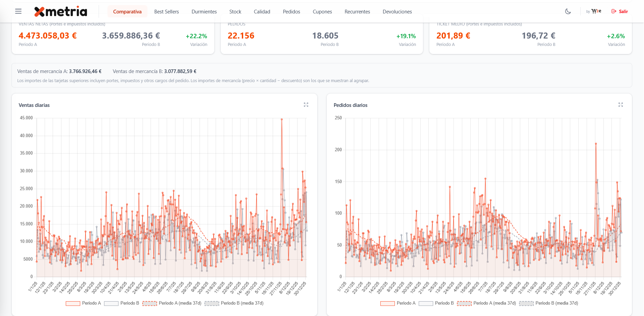The image size is (644, 316).
Task: Click the Salir logout button
Action: 620,11
